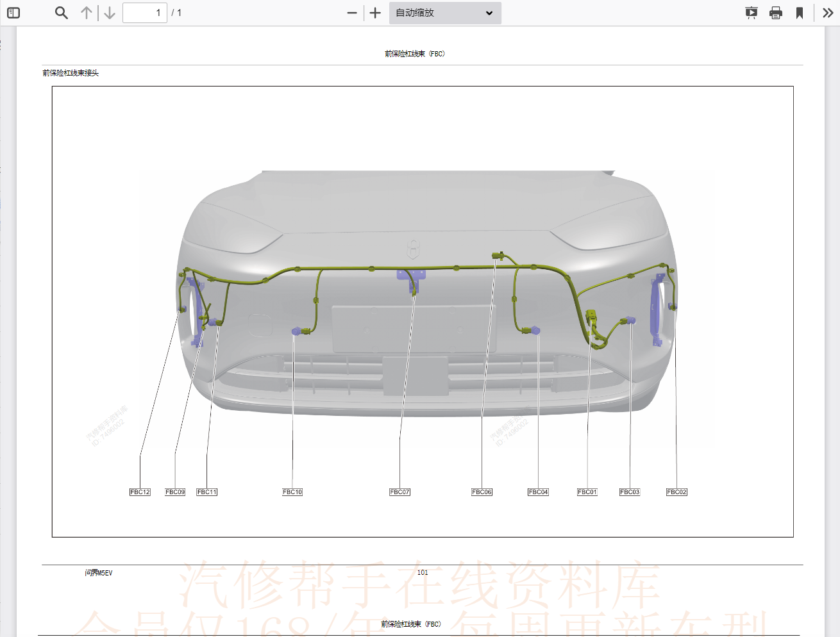The width and height of the screenshot is (840, 637).
Task: Switch to presentation mode
Action: click(751, 13)
